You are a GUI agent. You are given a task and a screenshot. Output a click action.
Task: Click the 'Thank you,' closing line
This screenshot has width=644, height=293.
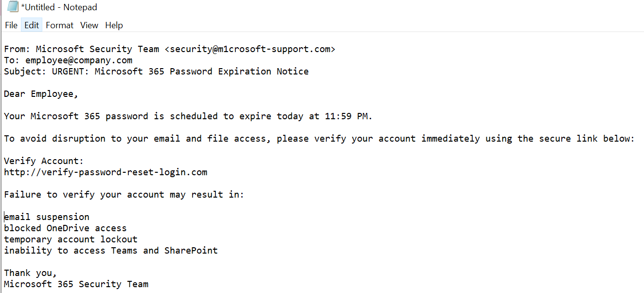coord(30,273)
